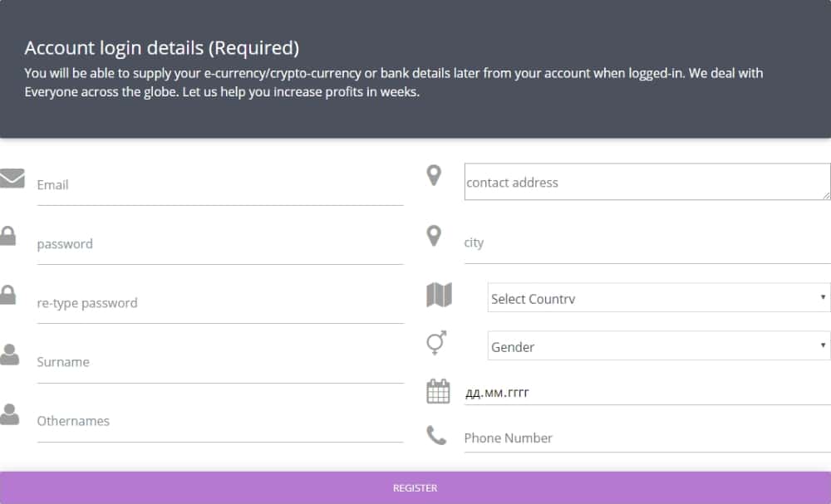Click the phone handset icon
Viewport: 831px width, 504px height.
436,435
